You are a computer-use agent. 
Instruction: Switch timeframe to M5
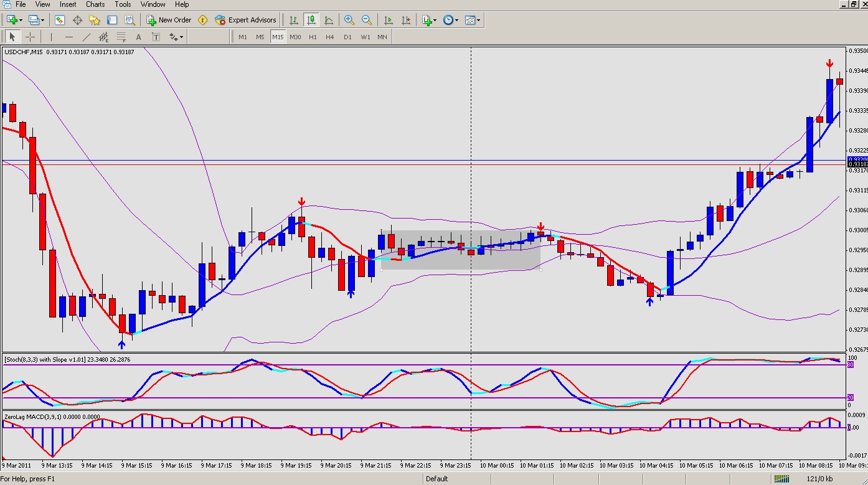pyautogui.click(x=260, y=37)
